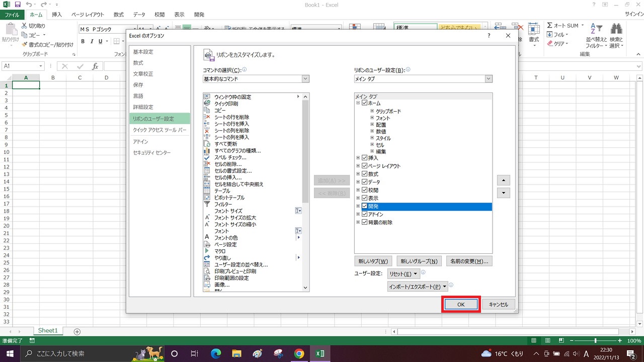644x362 pixels.
Task: Toggle the ページ レイアウト checkbox
Action: (x=365, y=166)
